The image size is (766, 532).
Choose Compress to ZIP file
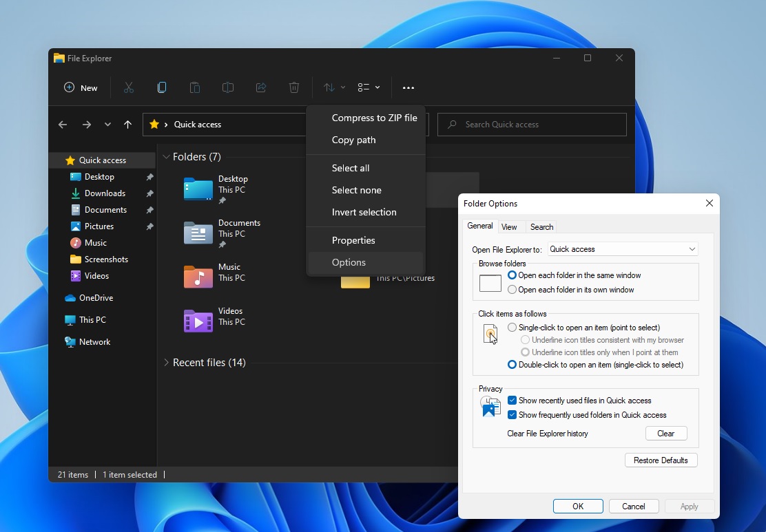point(366,118)
